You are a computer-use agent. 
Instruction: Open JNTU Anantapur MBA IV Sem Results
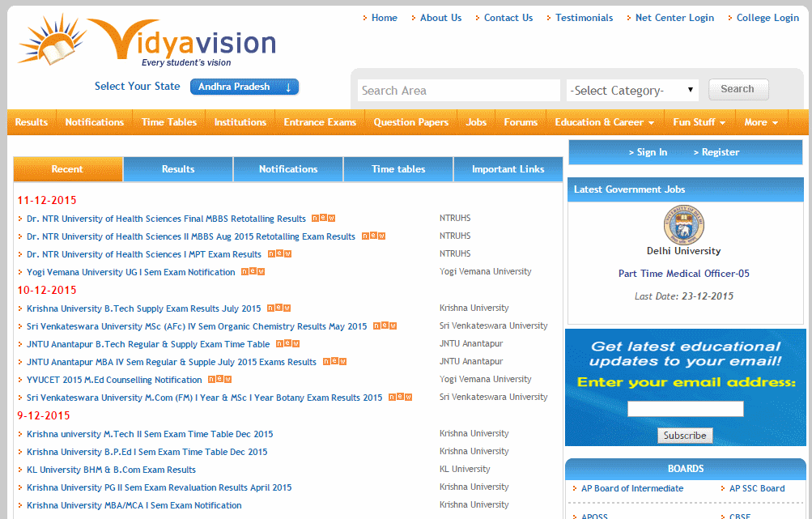[172, 362]
